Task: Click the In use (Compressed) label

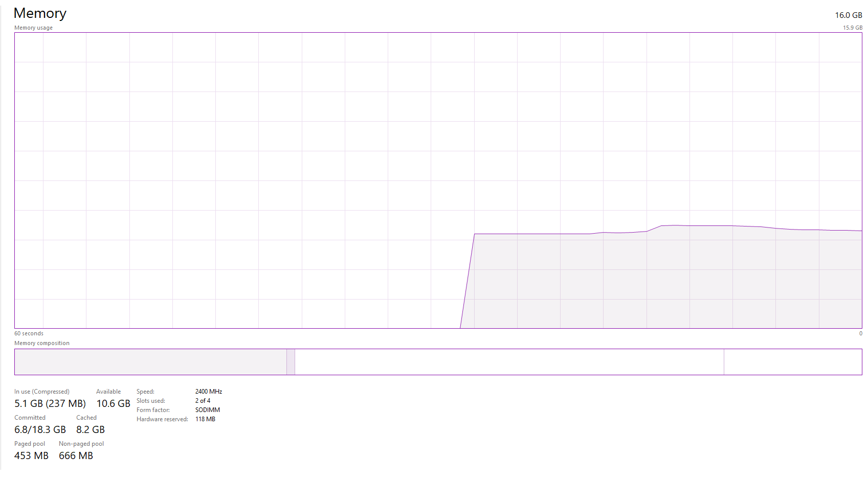Action: pyautogui.click(x=42, y=392)
